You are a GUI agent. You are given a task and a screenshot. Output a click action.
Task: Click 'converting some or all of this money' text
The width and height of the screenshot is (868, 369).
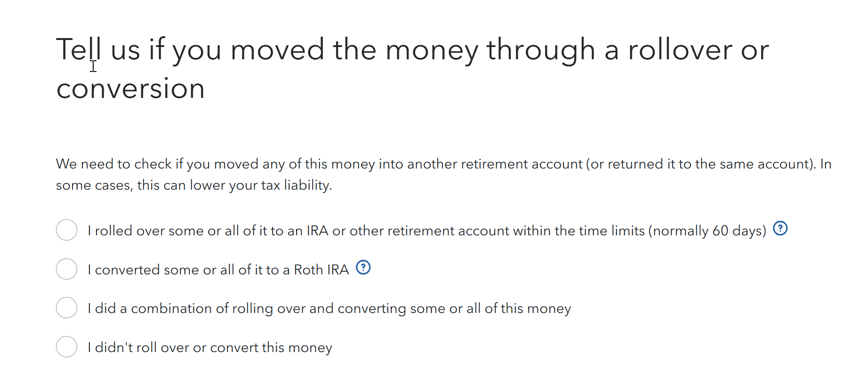(454, 308)
